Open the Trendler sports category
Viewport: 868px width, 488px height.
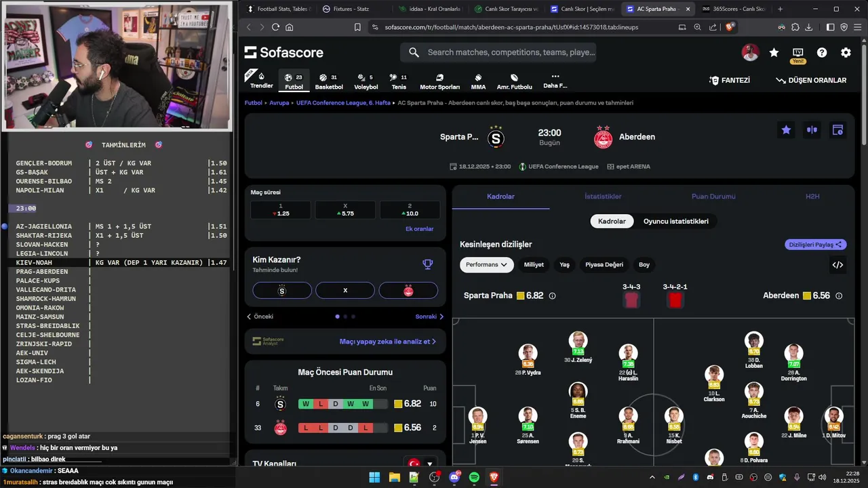click(262, 80)
